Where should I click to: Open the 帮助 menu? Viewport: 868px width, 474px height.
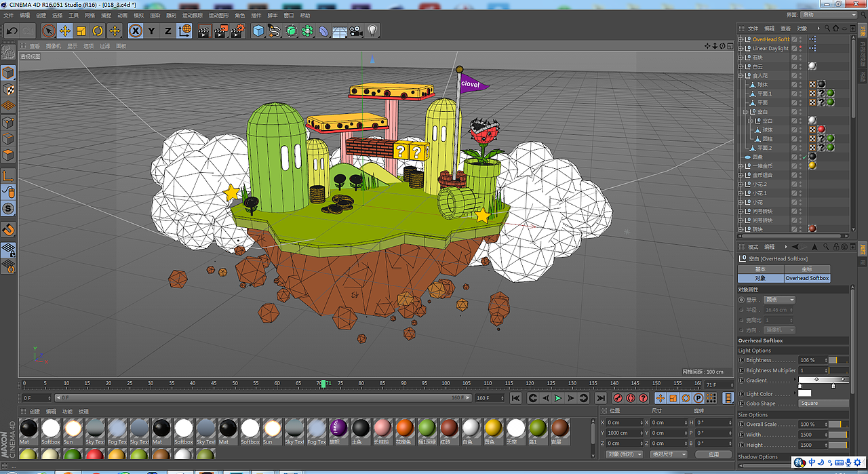click(305, 15)
